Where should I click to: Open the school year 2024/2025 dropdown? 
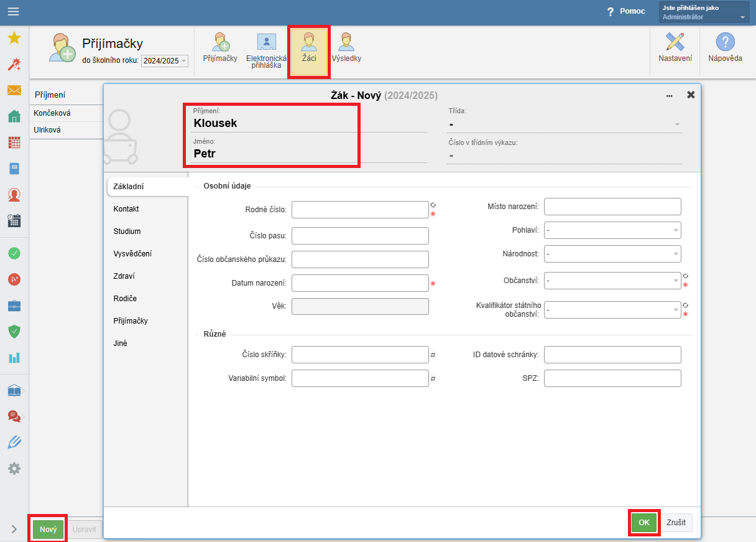(x=165, y=60)
